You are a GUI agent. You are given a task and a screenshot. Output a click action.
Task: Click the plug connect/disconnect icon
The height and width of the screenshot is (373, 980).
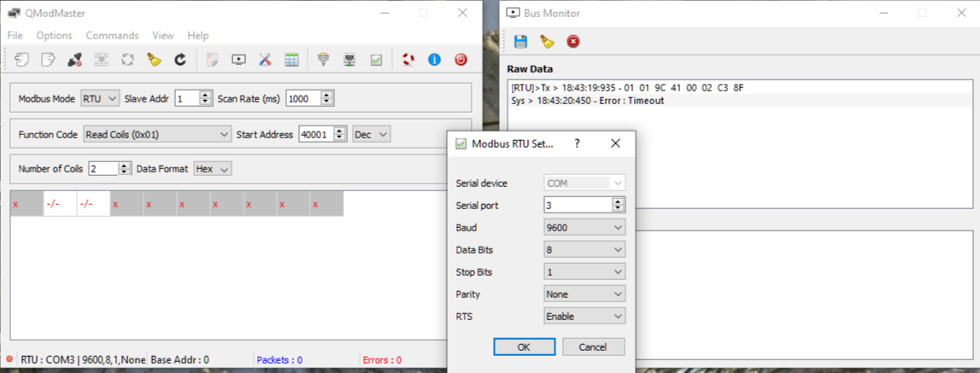click(x=75, y=60)
